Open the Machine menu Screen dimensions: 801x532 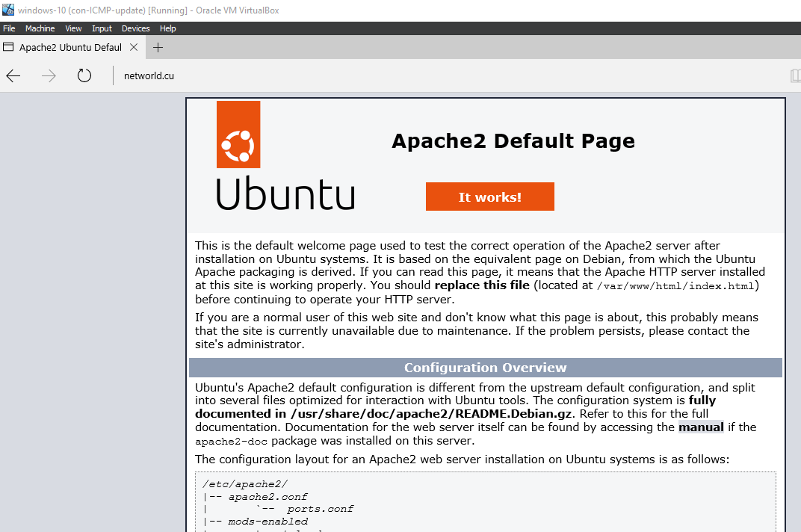pyautogui.click(x=40, y=28)
